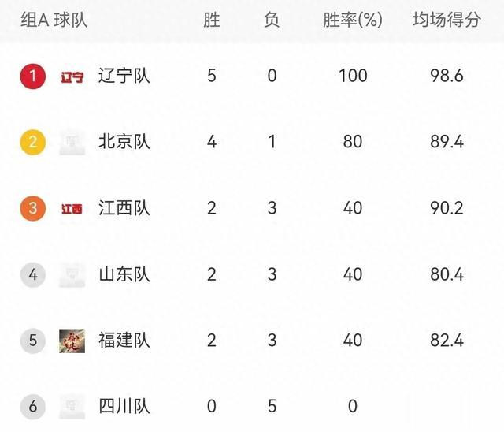Select the 胜率(%) column header

(352, 20)
